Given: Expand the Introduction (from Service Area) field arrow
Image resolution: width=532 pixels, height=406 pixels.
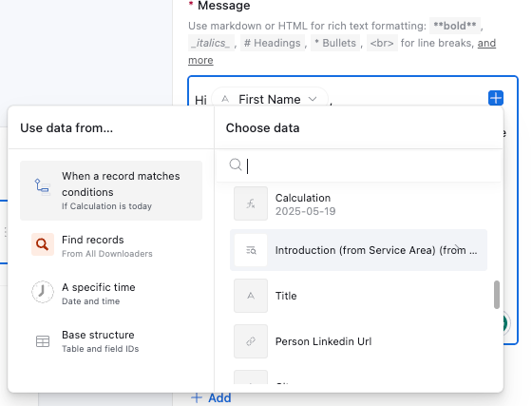Looking at the screenshot, I should tap(457, 248).
